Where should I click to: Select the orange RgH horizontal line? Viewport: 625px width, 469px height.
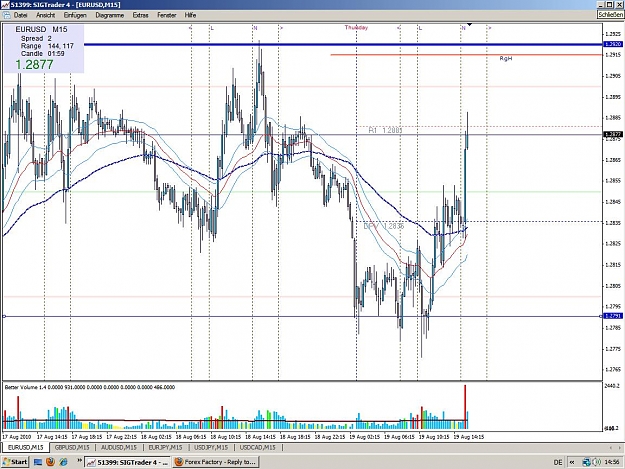tap(466, 55)
